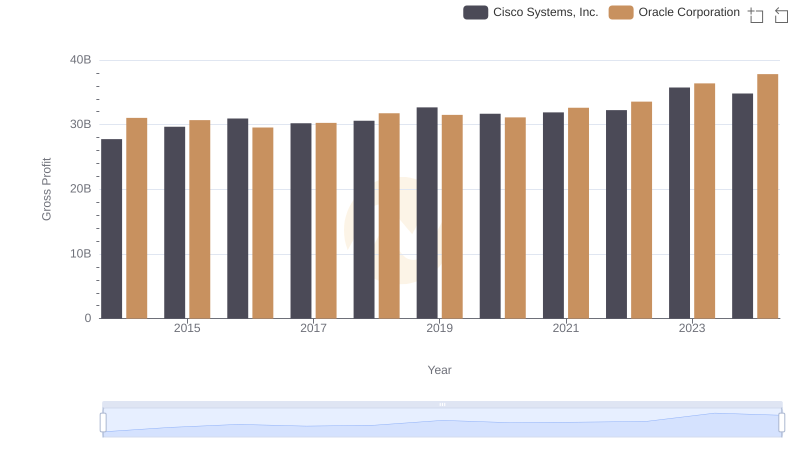Select the 2014 Oracle bar
The width and height of the screenshot is (800, 461).
pos(137,218)
